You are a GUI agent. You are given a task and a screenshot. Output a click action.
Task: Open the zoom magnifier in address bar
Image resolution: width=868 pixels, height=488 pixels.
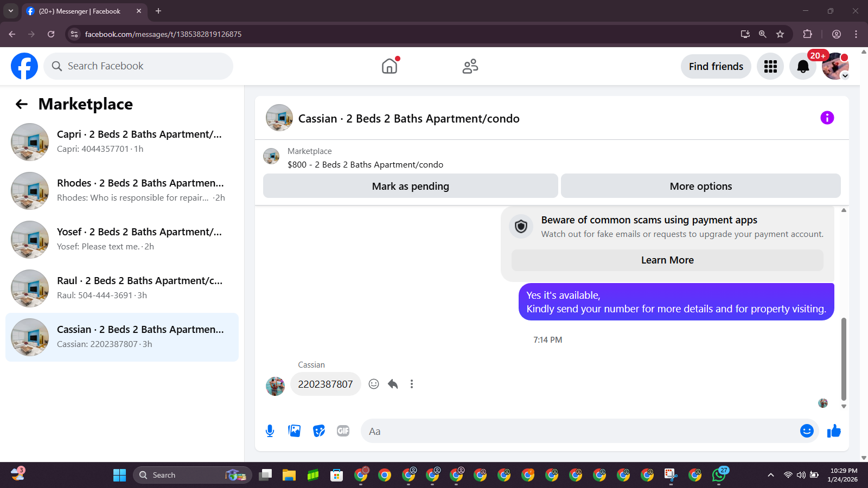click(763, 34)
